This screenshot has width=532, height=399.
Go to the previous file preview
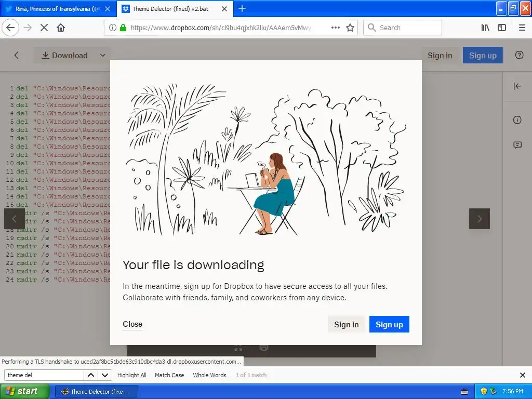point(14,219)
